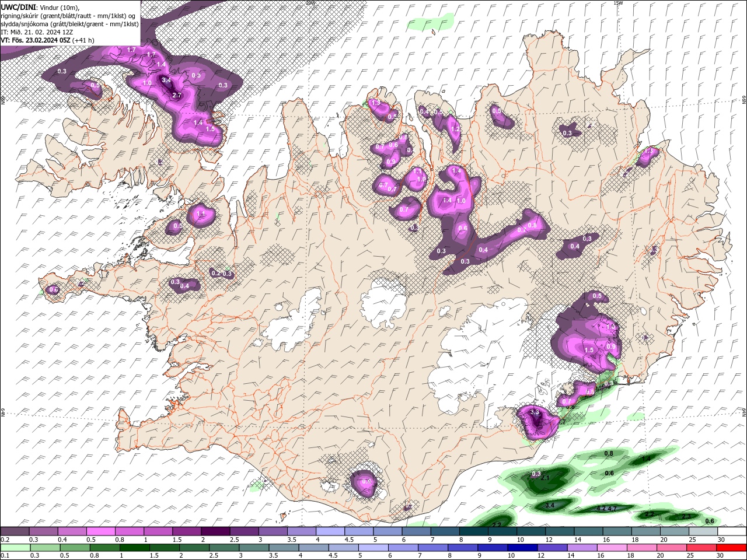Screen dimensions: 747x560
Task: Click the 'VT: Fös. 23.02.2024 05Z' valid time
Action: click(36, 40)
